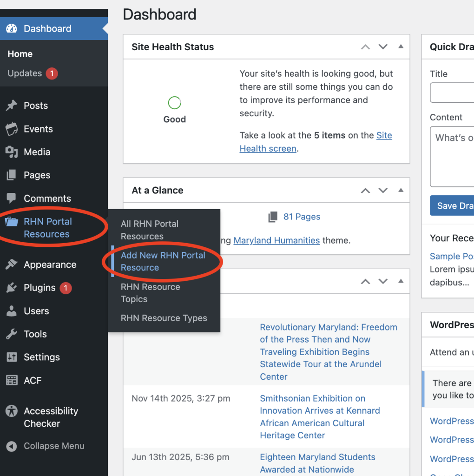The width and height of the screenshot is (474, 476).
Task: Open the Posts menu
Action: (36, 106)
